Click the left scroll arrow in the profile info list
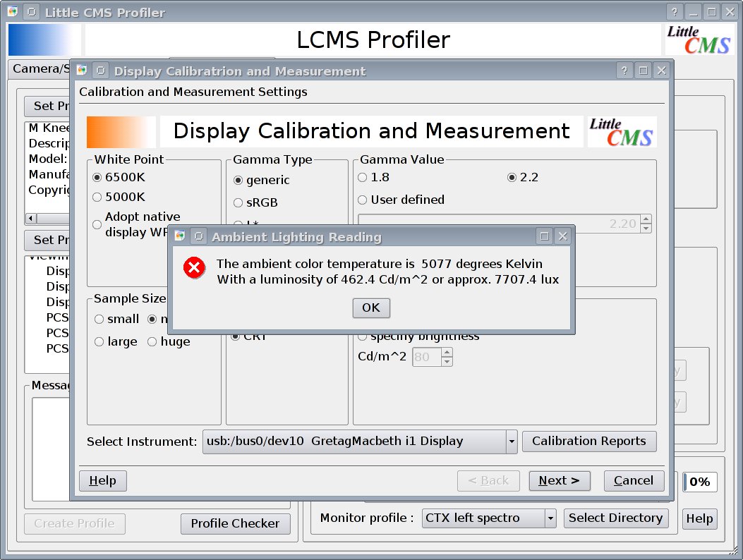The image size is (743, 560). coord(31,219)
